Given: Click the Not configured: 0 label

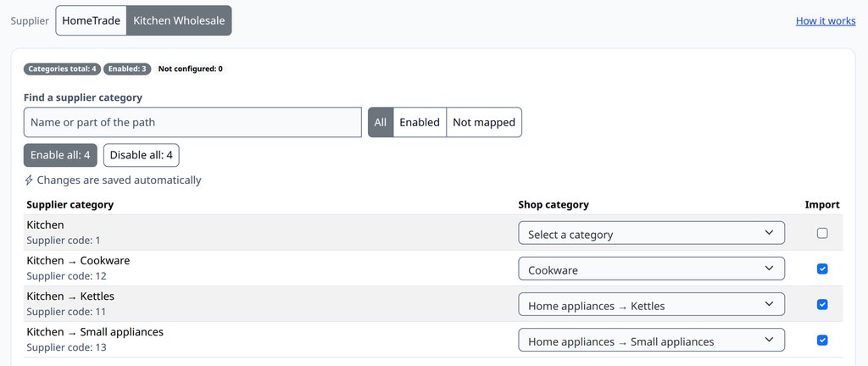Looking at the screenshot, I should [x=191, y=69].
